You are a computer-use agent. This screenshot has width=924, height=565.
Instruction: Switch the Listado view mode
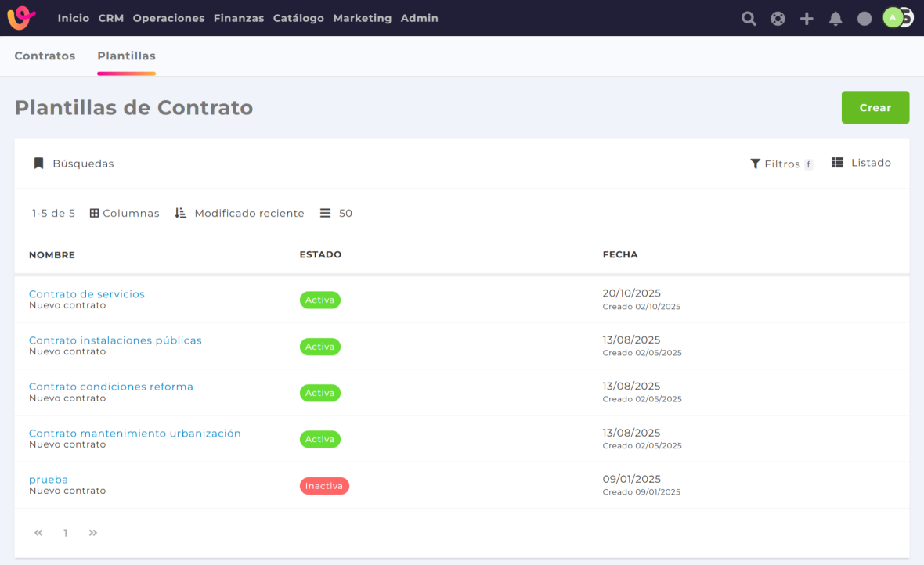coord(861,163)
